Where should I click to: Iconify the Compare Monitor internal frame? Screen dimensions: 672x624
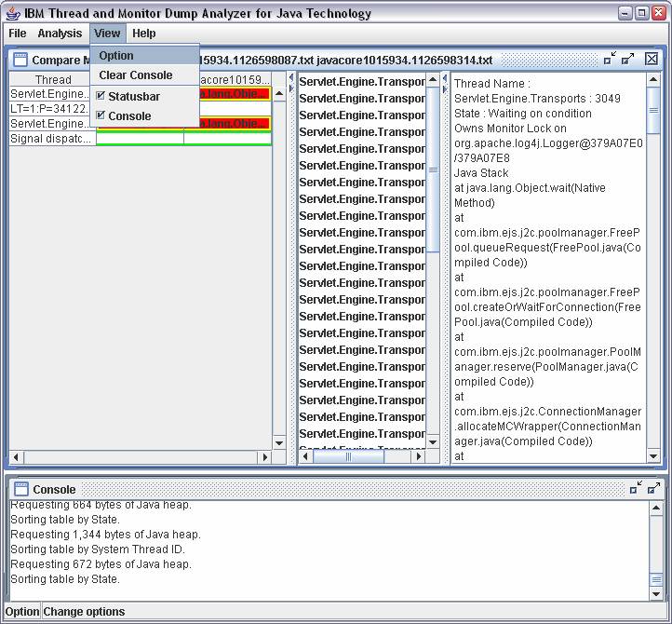click(610, 59)
